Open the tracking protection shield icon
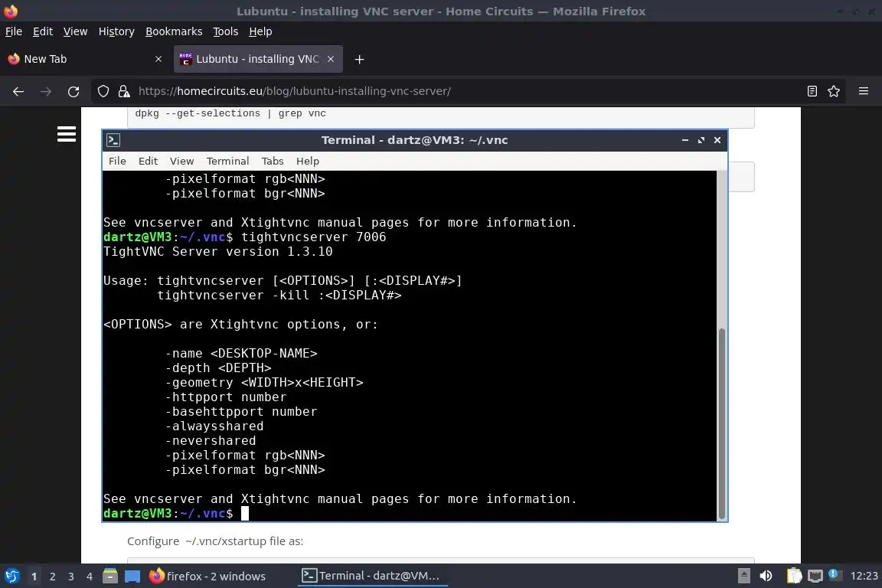Image resolution: width=882 pixels, height=588 pixels. [103, 91]
